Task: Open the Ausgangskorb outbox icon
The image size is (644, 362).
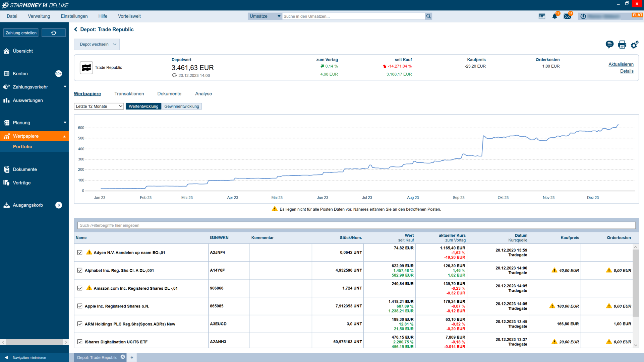Action: 6,205
